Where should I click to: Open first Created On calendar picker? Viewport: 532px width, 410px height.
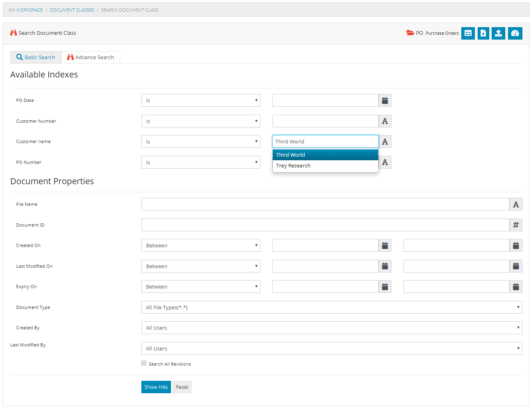click(x=385, y=246)
